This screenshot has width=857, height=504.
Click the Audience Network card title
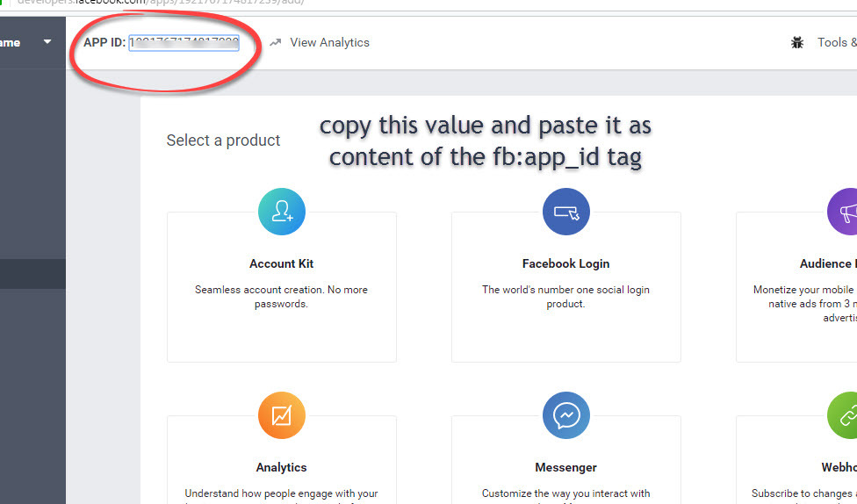coord(828,263)
